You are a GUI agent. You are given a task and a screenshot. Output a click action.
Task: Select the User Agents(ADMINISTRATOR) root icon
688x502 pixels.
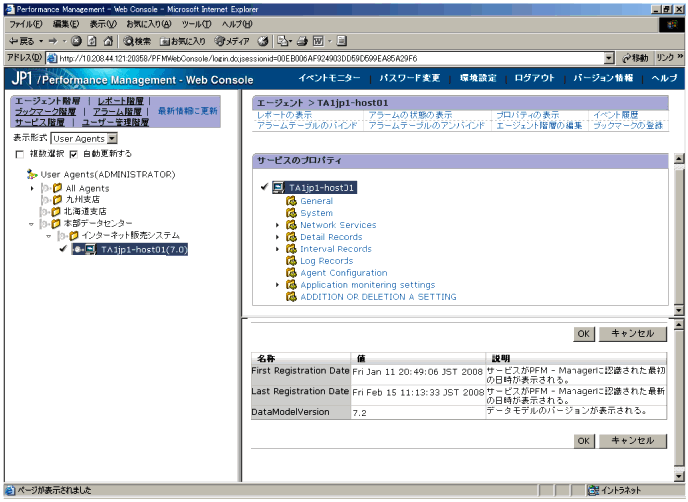[32, 174]
